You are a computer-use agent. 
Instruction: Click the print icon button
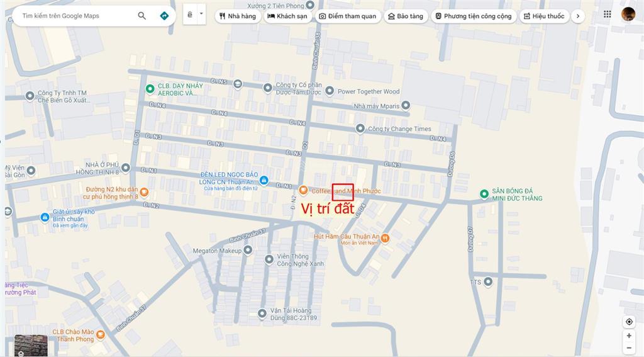(190, 15)
